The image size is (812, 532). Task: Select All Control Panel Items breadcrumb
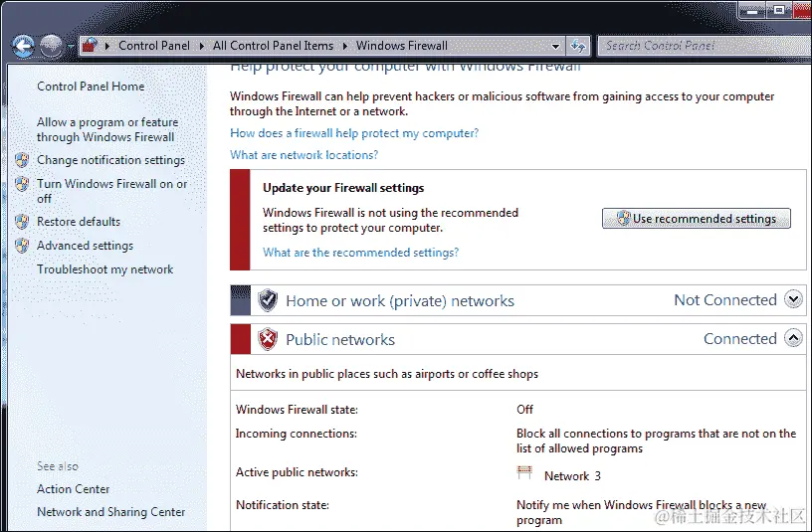pyautogui.click(x=273, y=46)
